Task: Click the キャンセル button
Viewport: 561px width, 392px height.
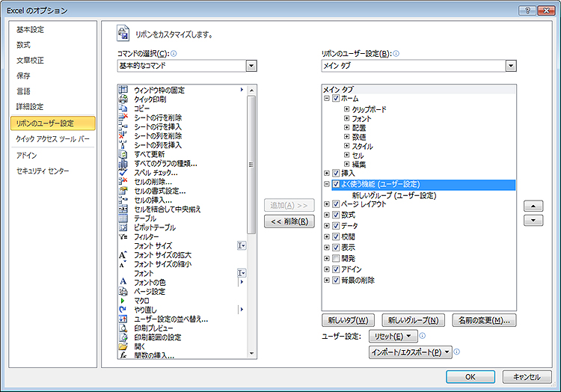Action: pyautogui.click(x=527, y=376)
